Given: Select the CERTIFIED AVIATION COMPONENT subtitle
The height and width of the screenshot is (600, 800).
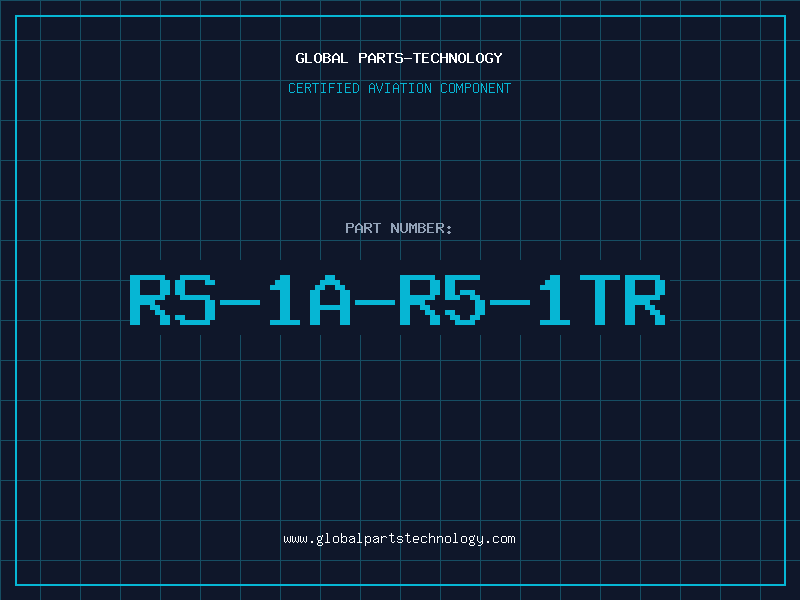Looking at the screenshot, I should point(399,88).
